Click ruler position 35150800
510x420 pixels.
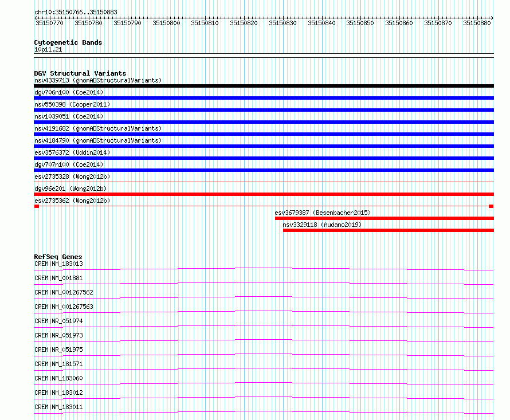(166, 23)
